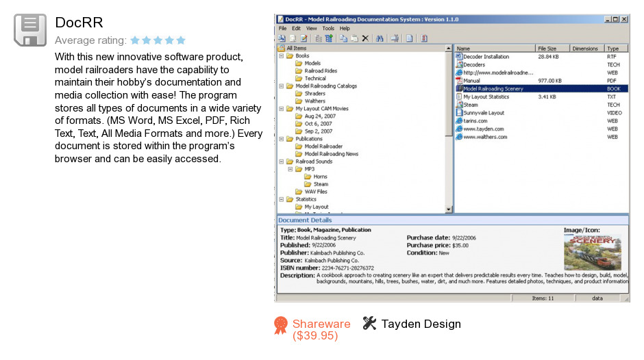Click the tree scrollbar up arrow
The image size is (644, 360).
click(449, 49)
